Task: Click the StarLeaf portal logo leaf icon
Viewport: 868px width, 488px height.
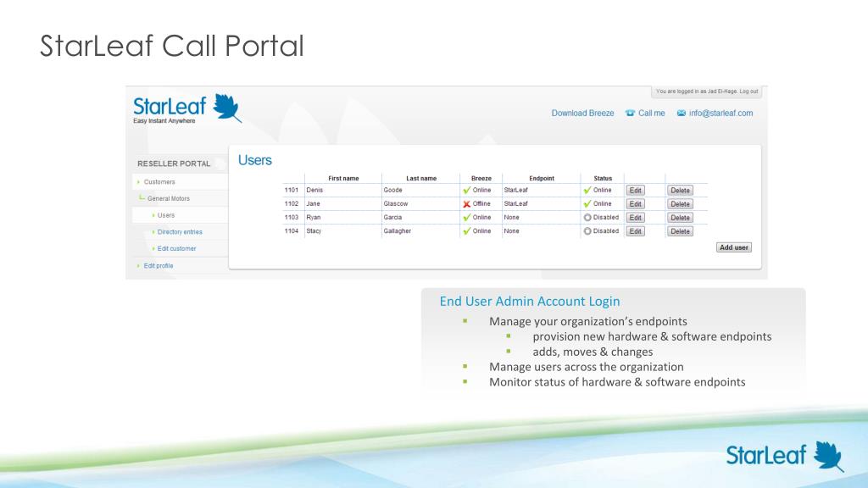Action: click(227, 108)
